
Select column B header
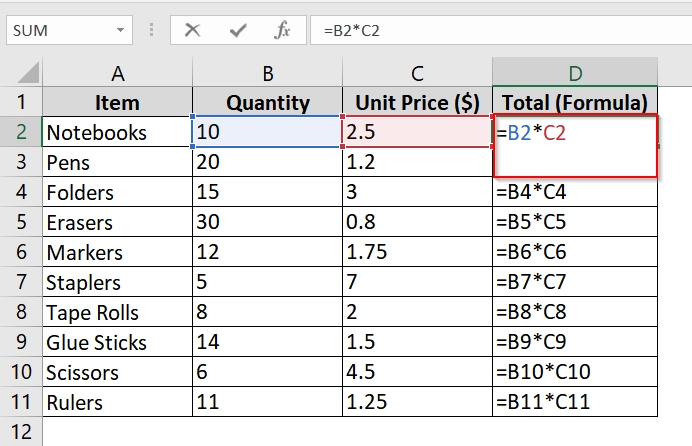click(x=267, y=72)
